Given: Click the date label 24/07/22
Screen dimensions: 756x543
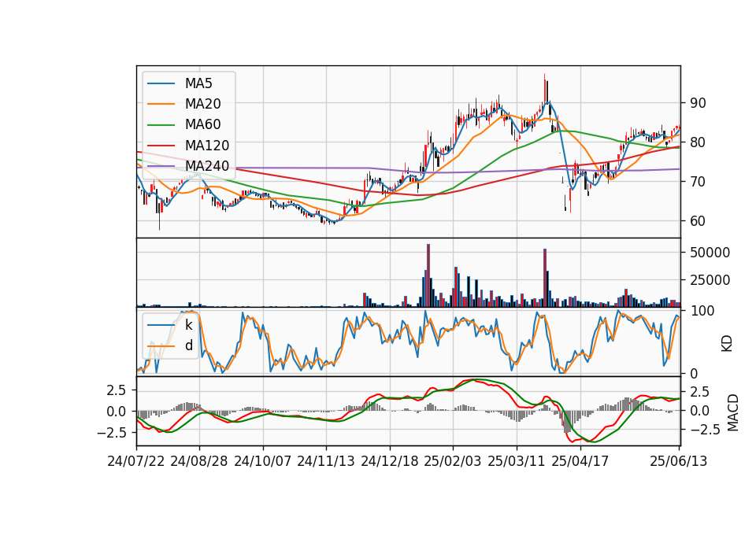Looking at the screenshot, I should pos(136,461).
